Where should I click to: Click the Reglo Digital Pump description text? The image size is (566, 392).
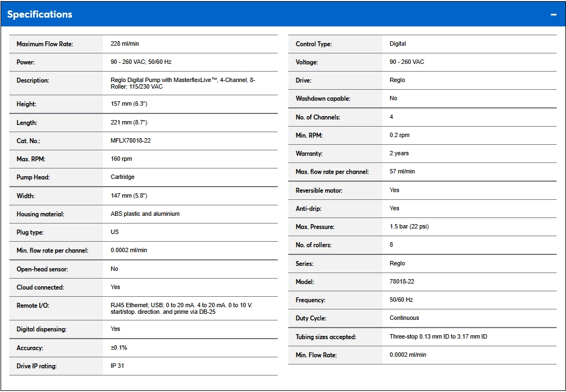coord(182,83)
